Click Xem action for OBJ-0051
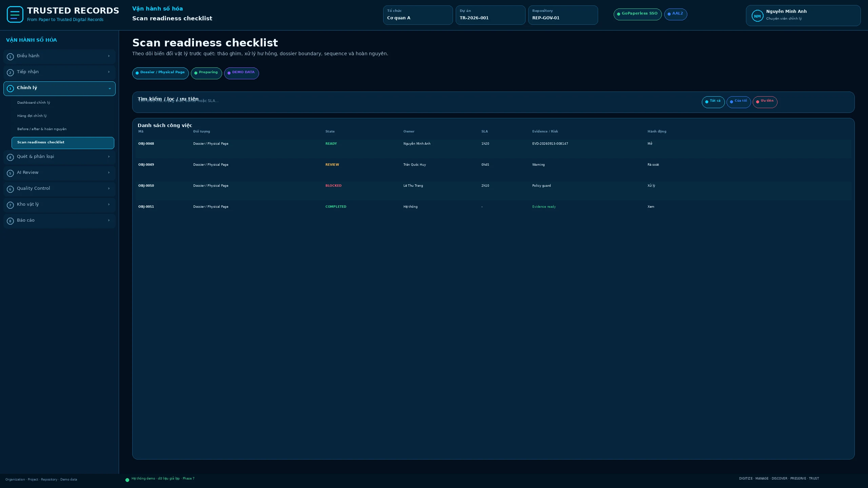This screenshot has width=868, height=488. coord(651,207)
